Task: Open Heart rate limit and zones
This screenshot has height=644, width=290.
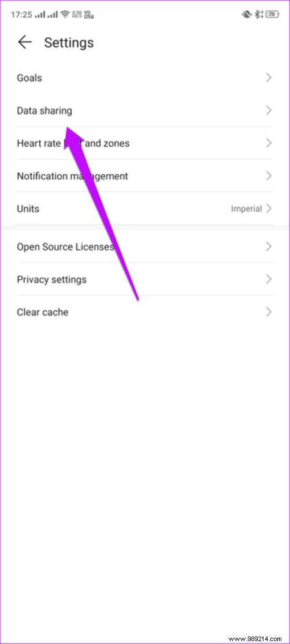Action: (x=145, y=143)
